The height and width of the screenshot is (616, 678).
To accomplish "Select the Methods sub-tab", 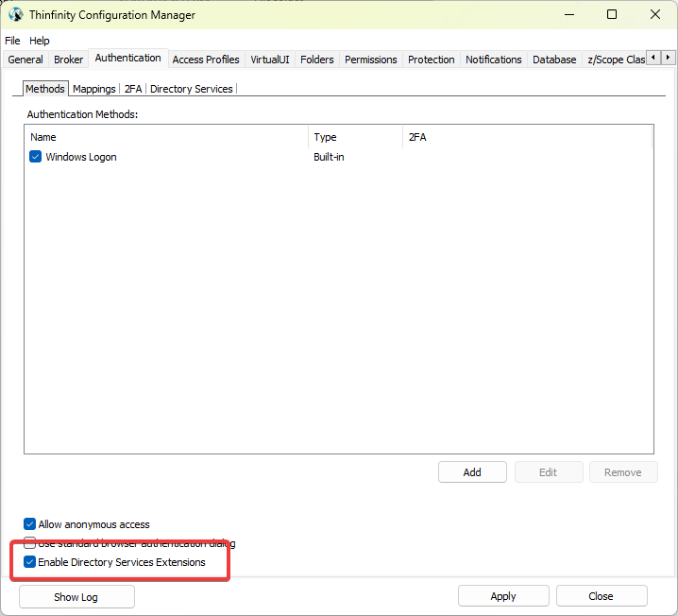I will (45, 89).
